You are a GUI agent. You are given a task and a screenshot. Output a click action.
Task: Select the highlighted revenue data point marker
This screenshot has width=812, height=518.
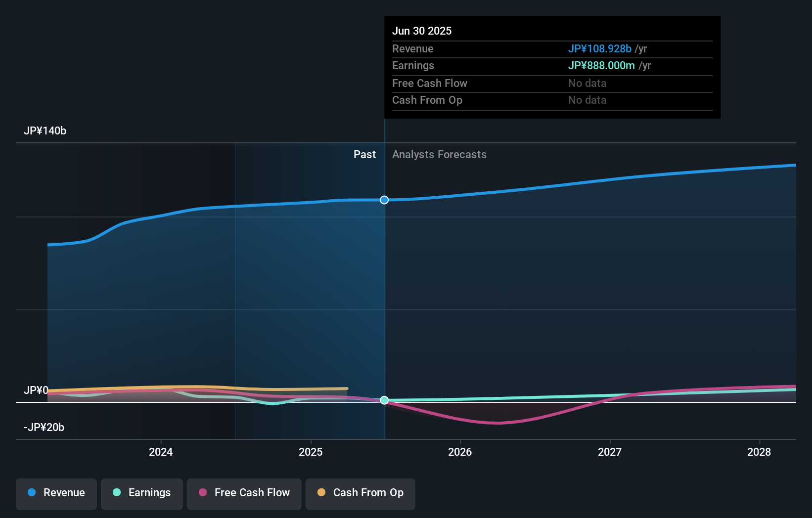384,200
